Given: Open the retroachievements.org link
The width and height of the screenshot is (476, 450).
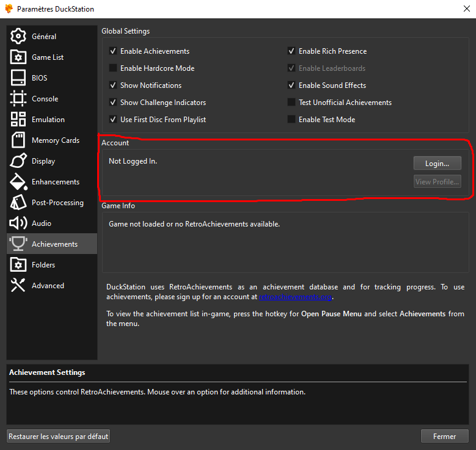Looking at the screenshot, I should coord(295,297).
